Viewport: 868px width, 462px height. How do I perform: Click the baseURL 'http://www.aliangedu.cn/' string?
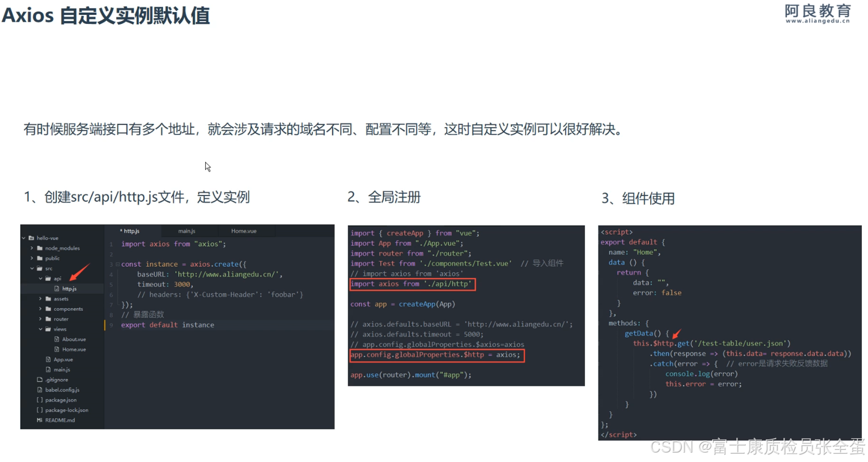pyautogui.click(x=227, y=274)
